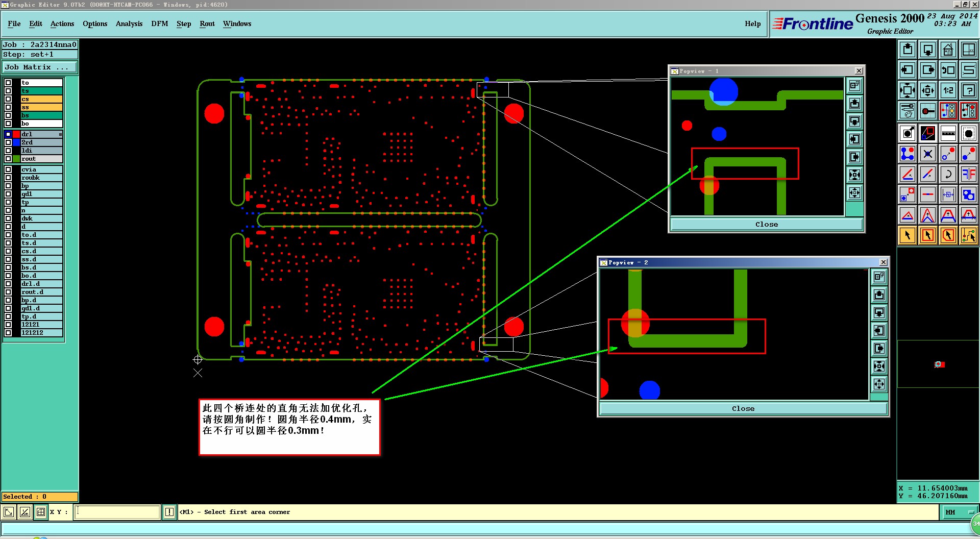Toggle the checkbox for layer to
980x539 pixels.
pos(8,83)
